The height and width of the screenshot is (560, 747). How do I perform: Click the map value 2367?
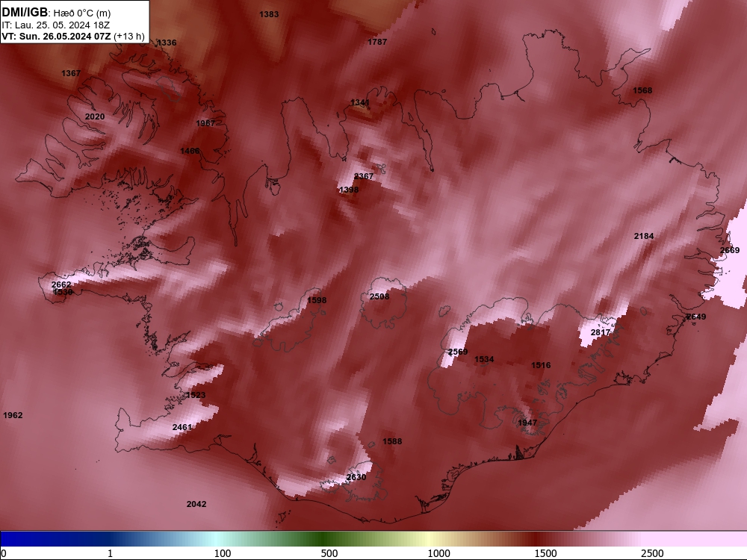tap(364, 176)
